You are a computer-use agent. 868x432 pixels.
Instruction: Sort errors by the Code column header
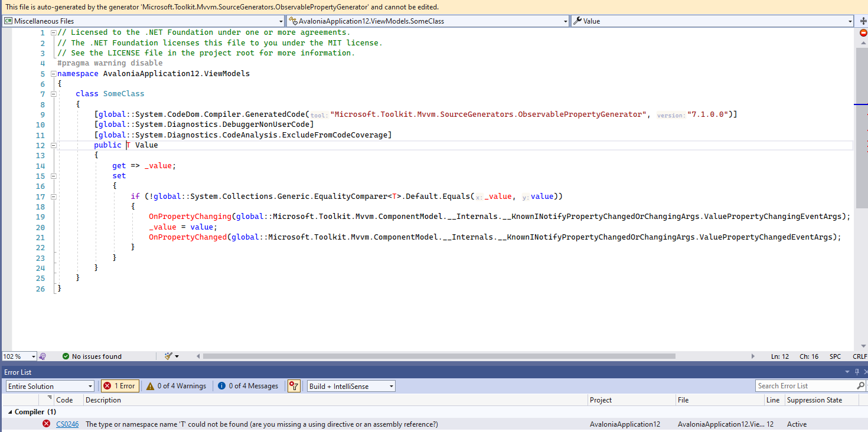(x=69, y=400)
